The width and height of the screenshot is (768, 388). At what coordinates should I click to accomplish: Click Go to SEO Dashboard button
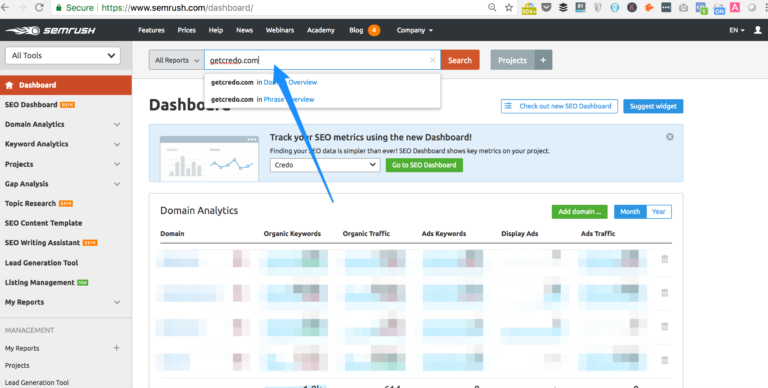(x=424, y=165)
